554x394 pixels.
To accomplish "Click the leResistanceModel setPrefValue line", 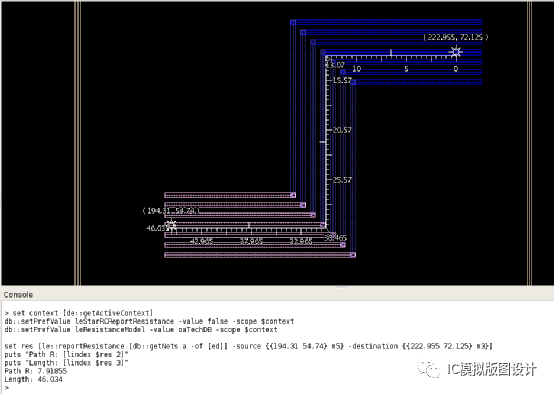I will (x=141, y=329).
